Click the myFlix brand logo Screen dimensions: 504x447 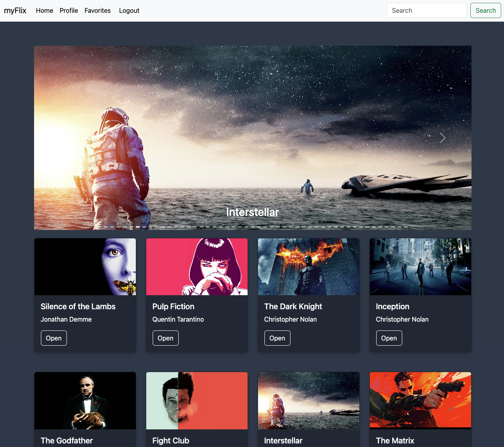point(15,11)
